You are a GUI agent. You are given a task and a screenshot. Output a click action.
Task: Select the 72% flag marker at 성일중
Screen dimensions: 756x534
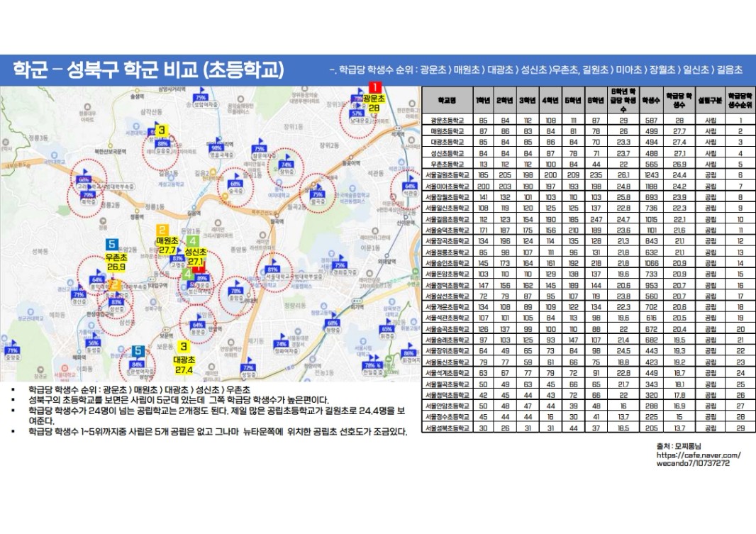tap(248, 368)
